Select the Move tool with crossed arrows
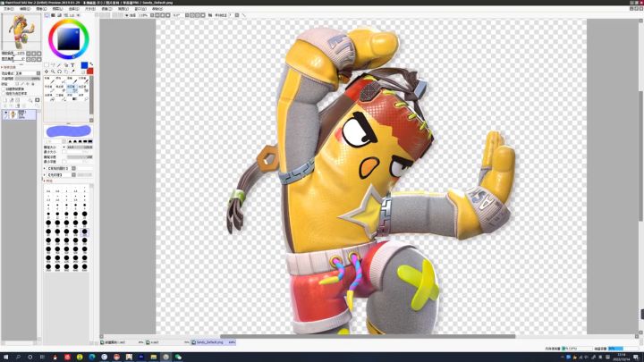This screenshot has width=644, height=362. pyautogui.click(x=47, y=72)
